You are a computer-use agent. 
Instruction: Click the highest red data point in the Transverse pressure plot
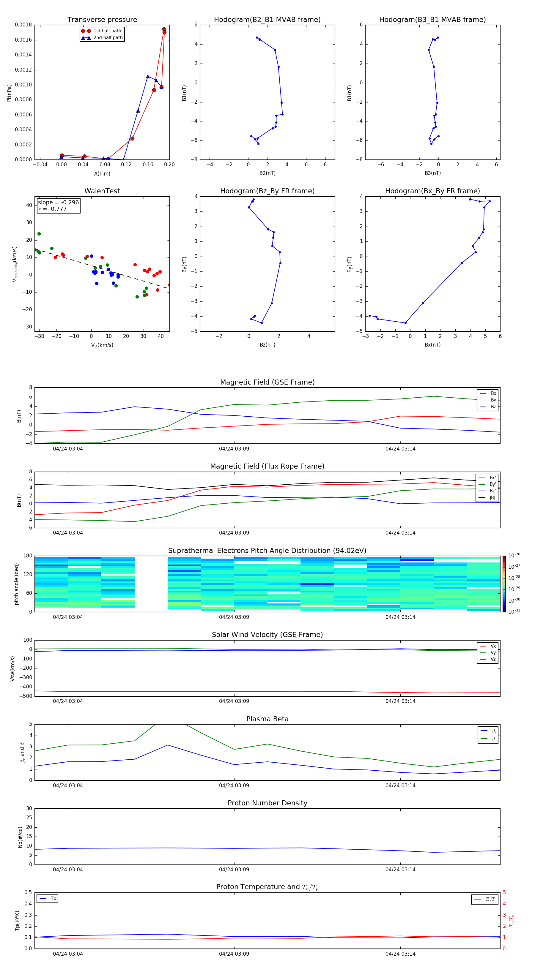(164, 29)
